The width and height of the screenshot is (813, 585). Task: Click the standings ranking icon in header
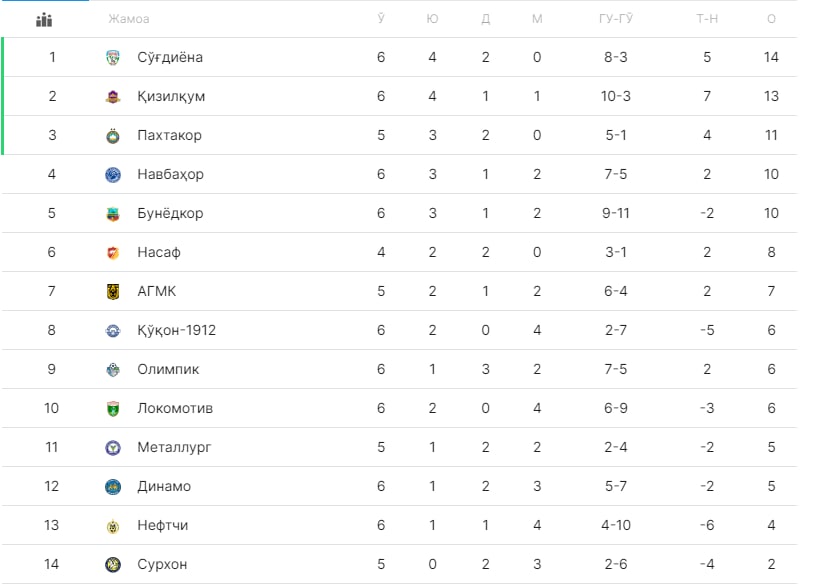(x=44, y=20)
